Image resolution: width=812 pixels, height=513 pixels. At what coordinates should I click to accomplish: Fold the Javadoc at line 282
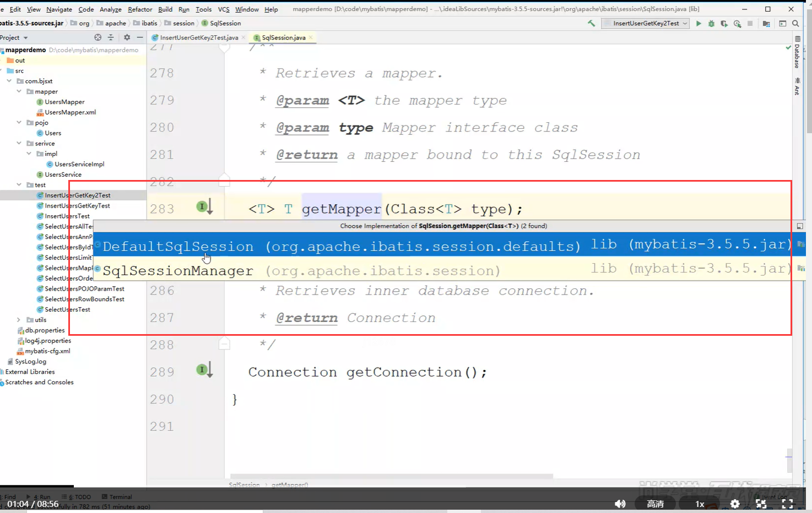coord(224,180)
